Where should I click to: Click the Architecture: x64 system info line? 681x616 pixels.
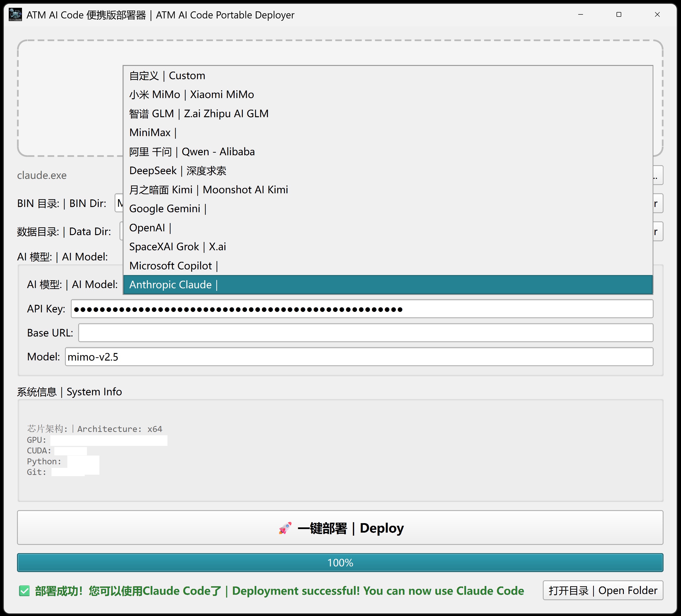(94, 429)
